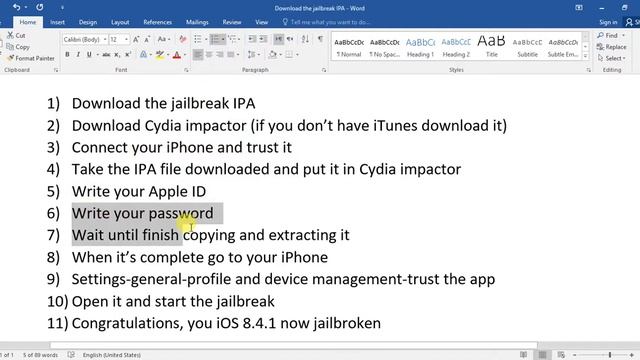The width and height of the screenshot is (640, 360).
Task: Apply red font color
Action: [177, 54]
